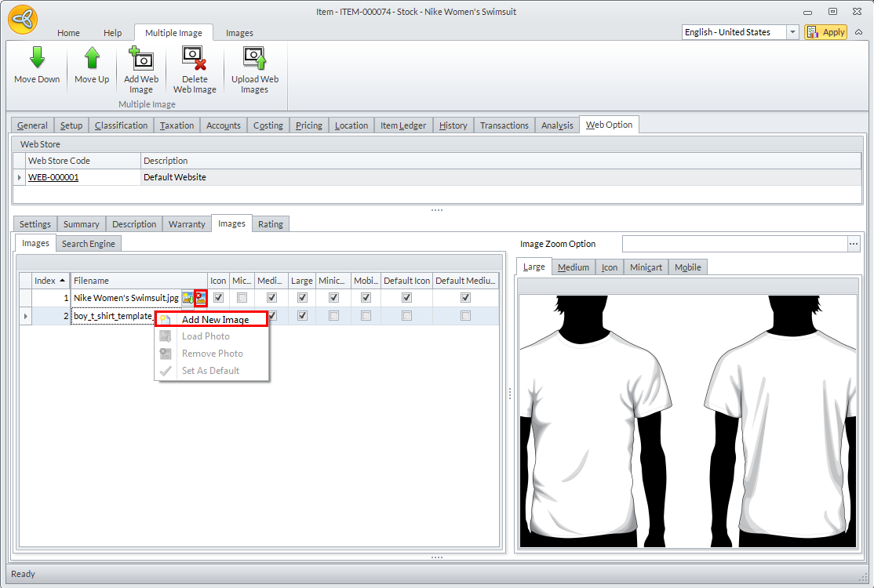Click remove photo icon in Nike Swimsuit row
Viewport: 874px width, 588px height.
201,298
